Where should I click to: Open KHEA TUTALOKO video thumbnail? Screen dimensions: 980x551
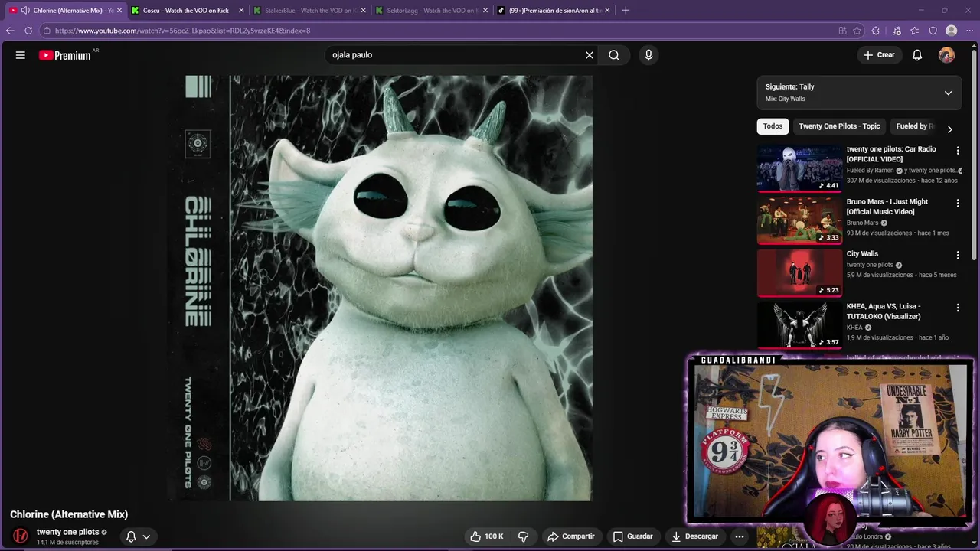(x=799, y=324)
